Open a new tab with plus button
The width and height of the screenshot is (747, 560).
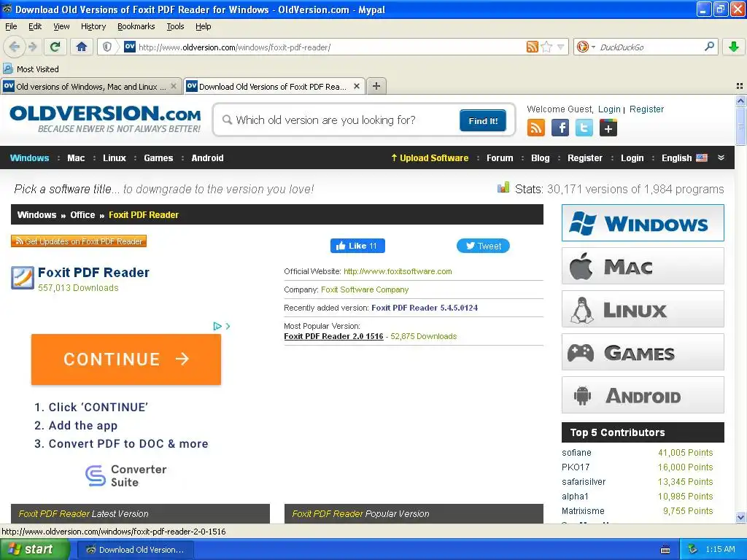click(x=376, y=86)
